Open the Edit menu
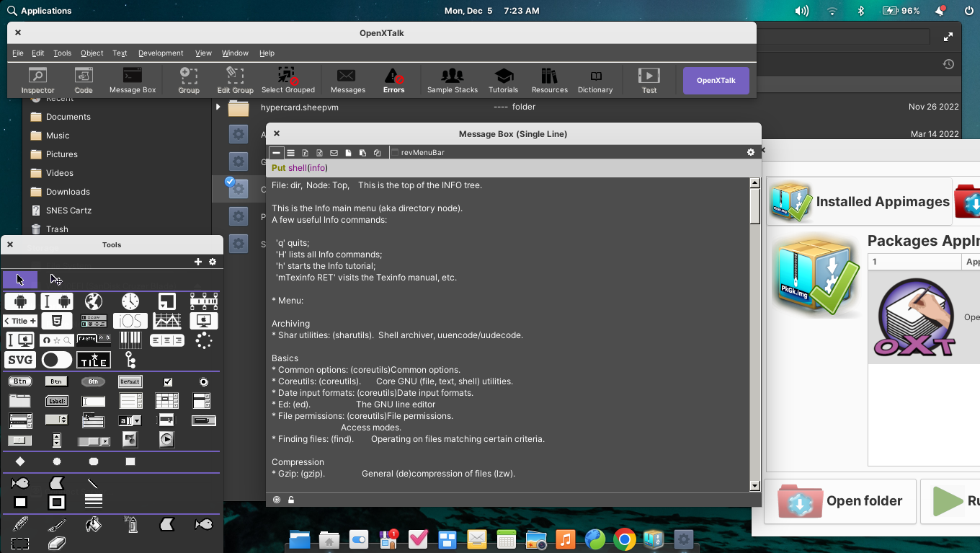 [x=38, y=53]
